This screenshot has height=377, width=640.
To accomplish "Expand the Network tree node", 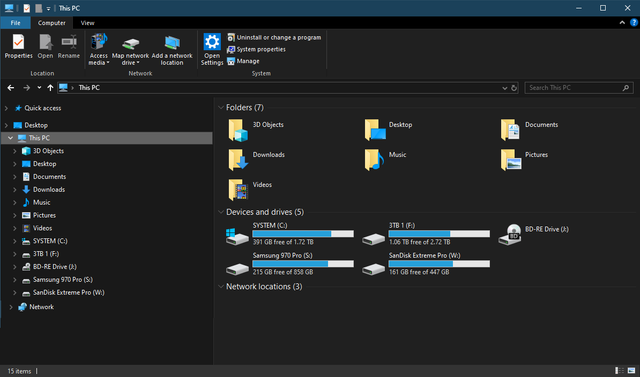I will click(x=11, y=307).
